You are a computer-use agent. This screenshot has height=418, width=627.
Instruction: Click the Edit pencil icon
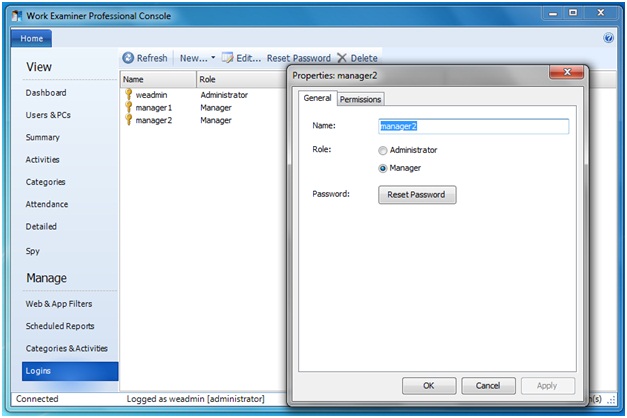pyautogui.click(x=228, y=58)
